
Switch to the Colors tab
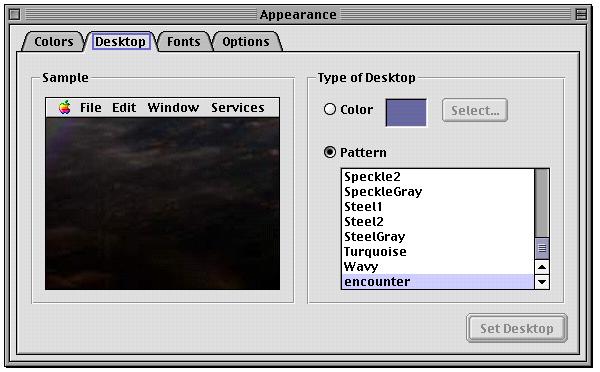click(53, 41)
